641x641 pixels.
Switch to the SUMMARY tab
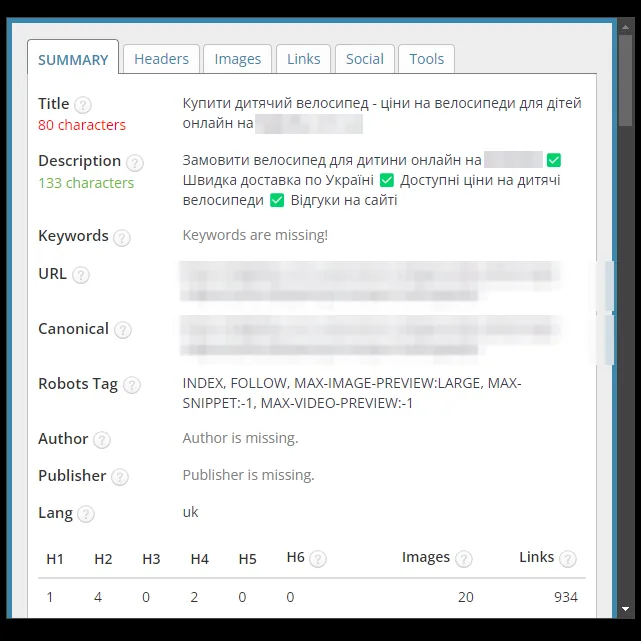(73, 58)
